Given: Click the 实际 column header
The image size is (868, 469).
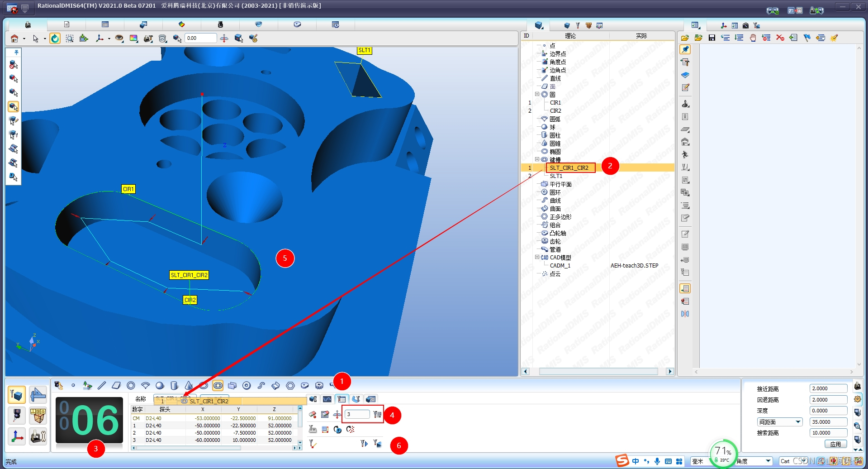Looking at the screenshot, I should point(641,36).
